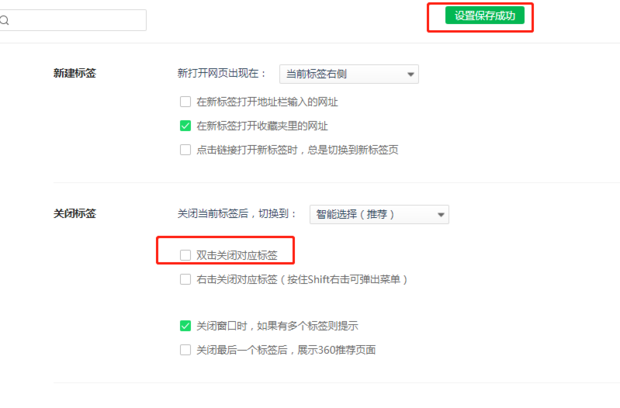Click the 新打开网页出现在 label
This screenshot has width=620, height=408.
[x=222, y=74]
